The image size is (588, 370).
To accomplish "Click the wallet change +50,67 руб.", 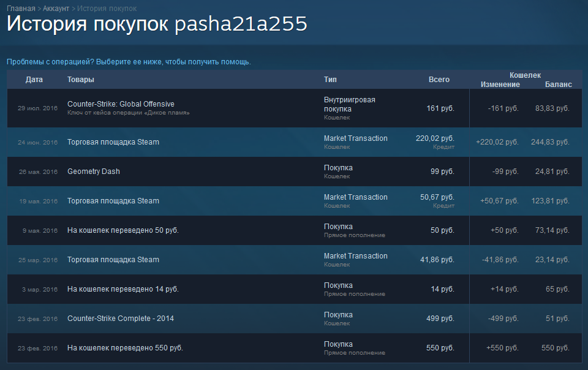I will tap(500, 201).
